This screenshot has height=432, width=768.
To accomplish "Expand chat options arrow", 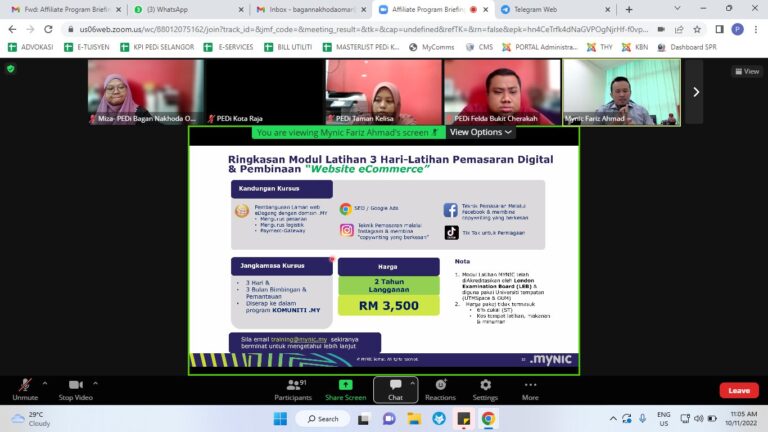I will pyautogui.click(x=412, y=384).
